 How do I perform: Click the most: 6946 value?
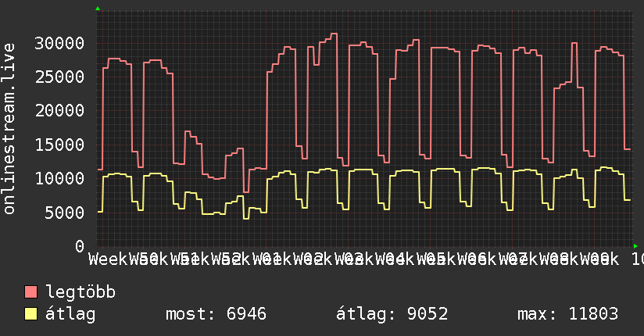point(216,314)
